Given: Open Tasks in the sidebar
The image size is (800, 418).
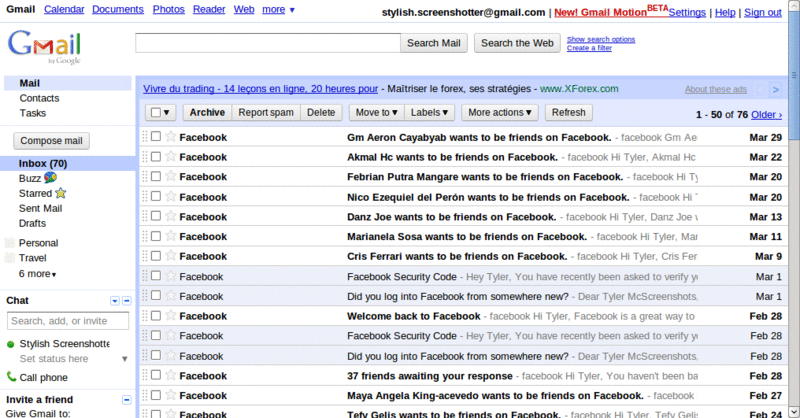Looking at the screenshot, I should (x=33, y=113).
